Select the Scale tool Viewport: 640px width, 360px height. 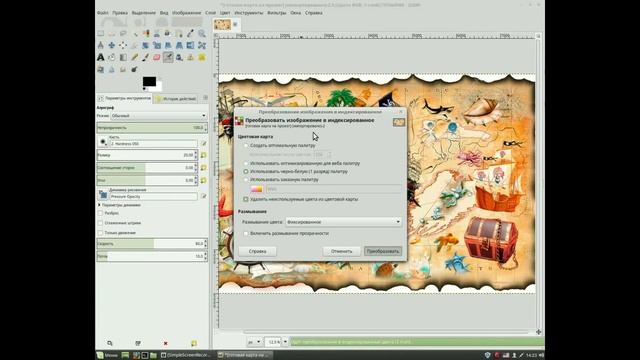157,45
